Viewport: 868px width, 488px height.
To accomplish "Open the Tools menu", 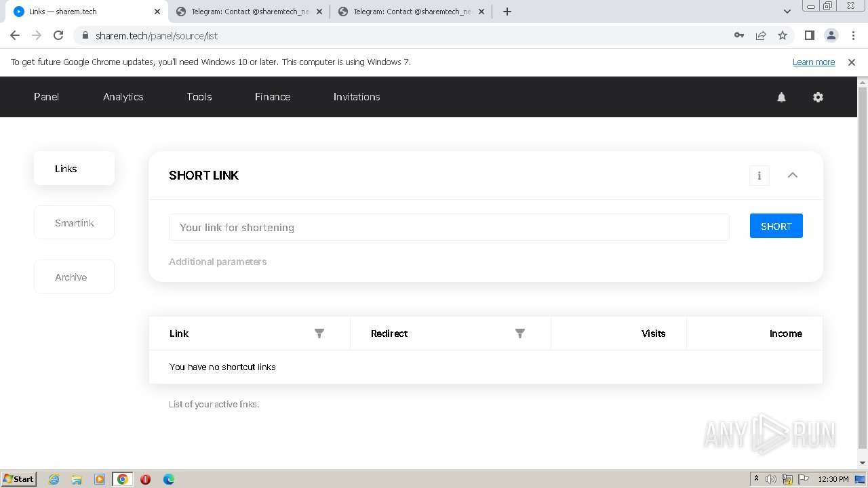I will (199, 97).
